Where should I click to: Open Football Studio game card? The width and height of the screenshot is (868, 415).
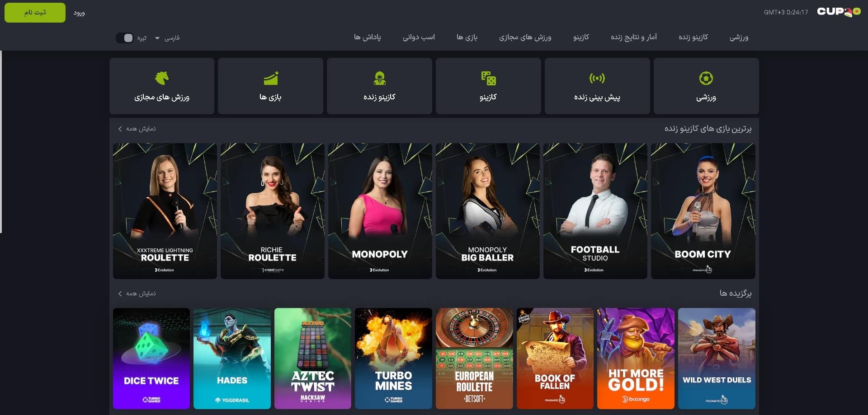pos(595,211)
